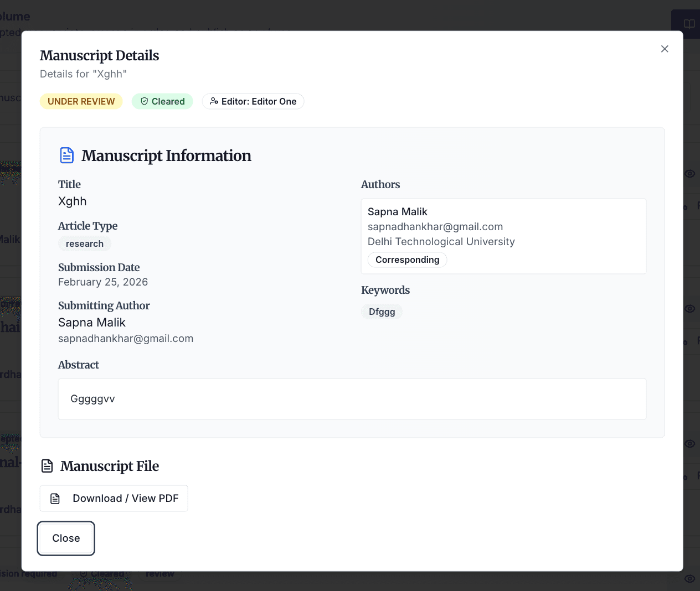
Task: Close dialog using the X icon
Action: (x=665, y=49)
